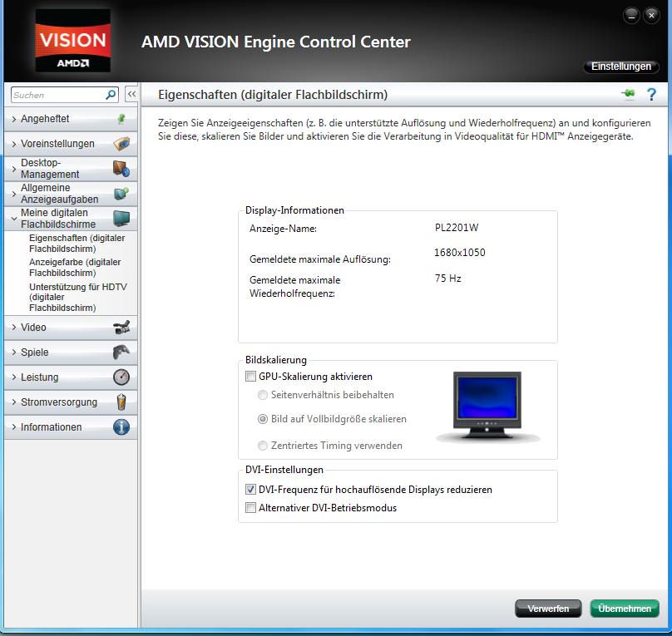Open Unterstützung für HDTV page
This screenshot has width=672, height=636.
click(78, 297)
